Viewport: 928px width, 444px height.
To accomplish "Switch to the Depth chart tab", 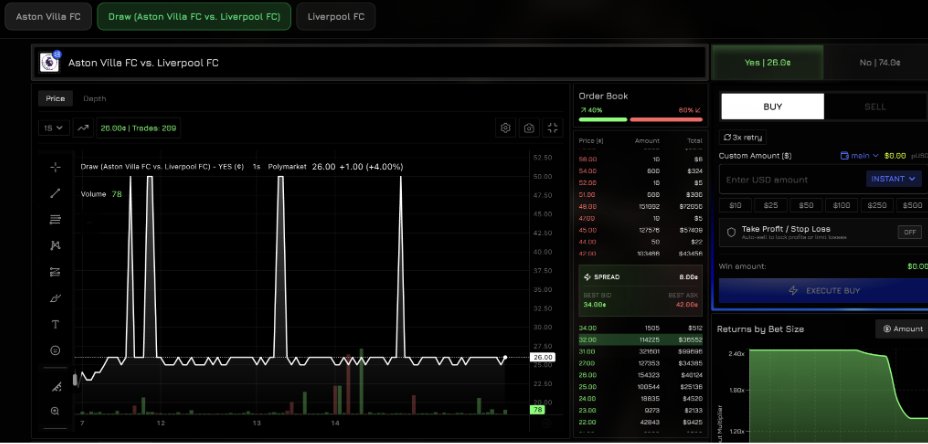I will pyautogui.click(x=95, y=98).
